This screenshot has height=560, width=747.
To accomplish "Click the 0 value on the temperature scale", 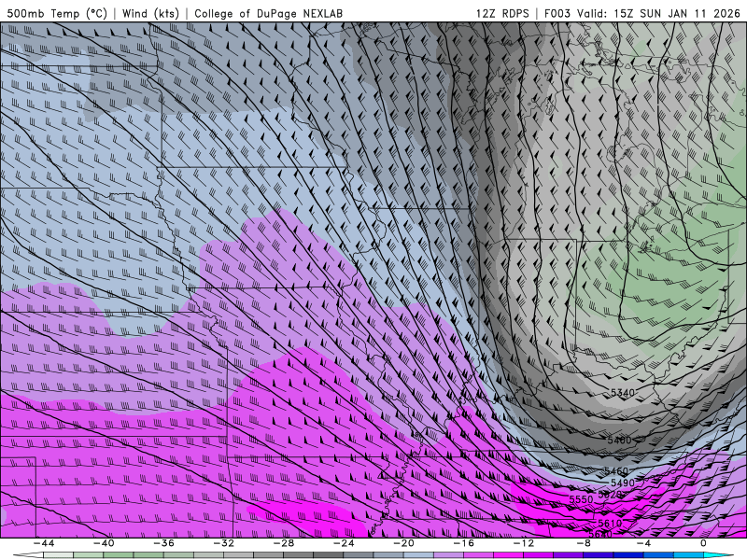I will (704, 543).
